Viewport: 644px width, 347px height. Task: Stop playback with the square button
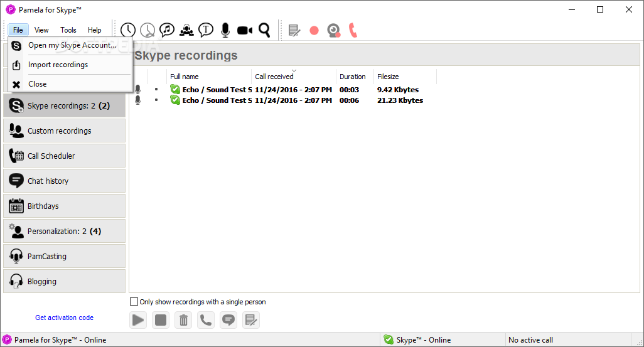point(161,320)
